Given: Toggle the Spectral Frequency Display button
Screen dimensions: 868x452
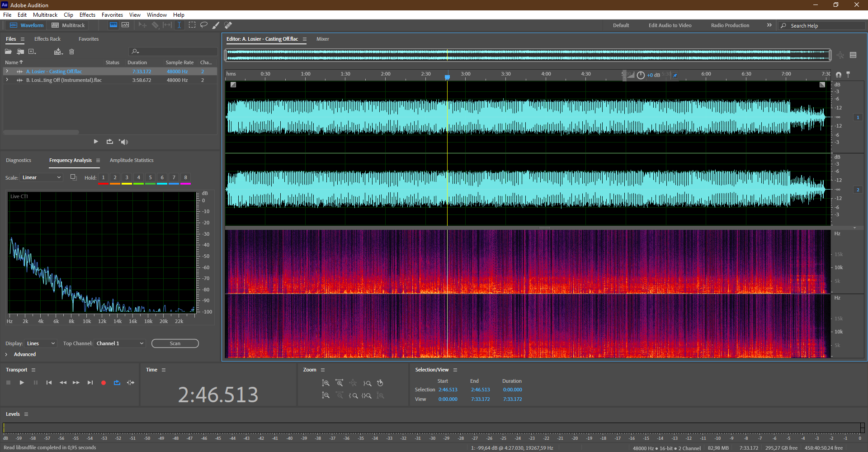Looking at the screenshot, I should pyautogui.click(x=113, y=25).
